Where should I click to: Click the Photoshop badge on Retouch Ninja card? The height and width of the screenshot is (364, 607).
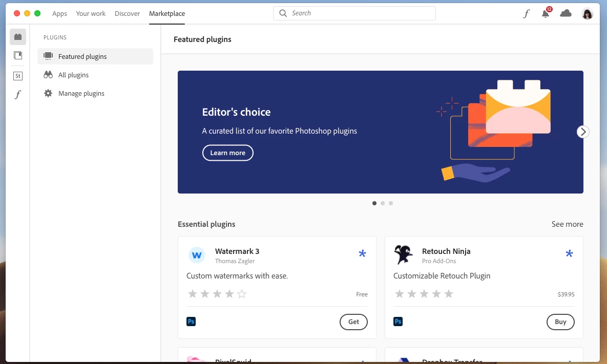coord(398,322)
